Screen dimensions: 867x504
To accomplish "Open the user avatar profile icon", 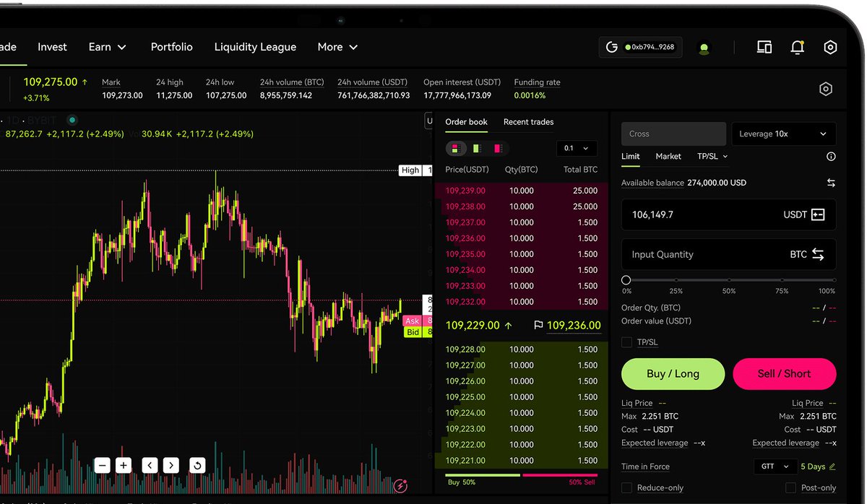I will [704, 48].
